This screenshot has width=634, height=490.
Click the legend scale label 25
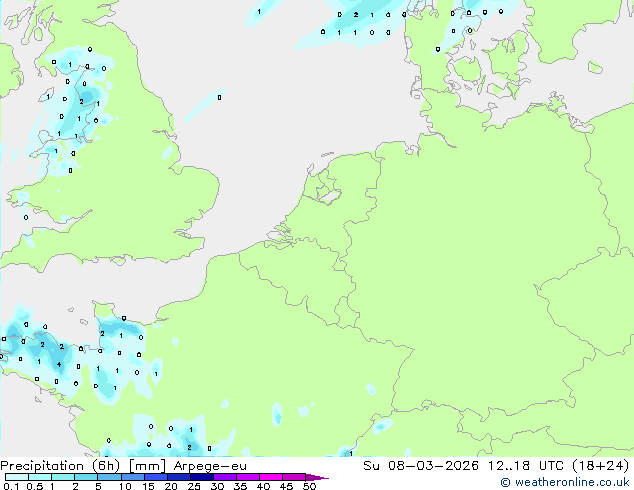coord(194,486)
